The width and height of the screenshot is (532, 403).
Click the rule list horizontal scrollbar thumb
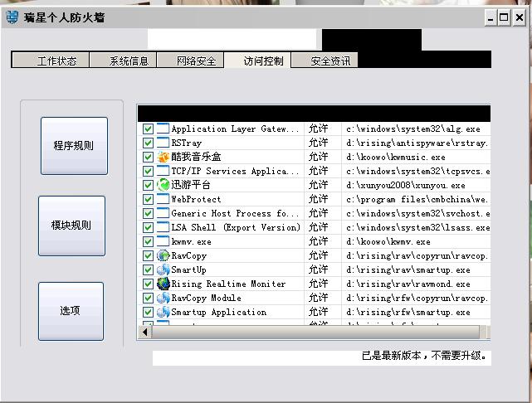coord(315,333)
